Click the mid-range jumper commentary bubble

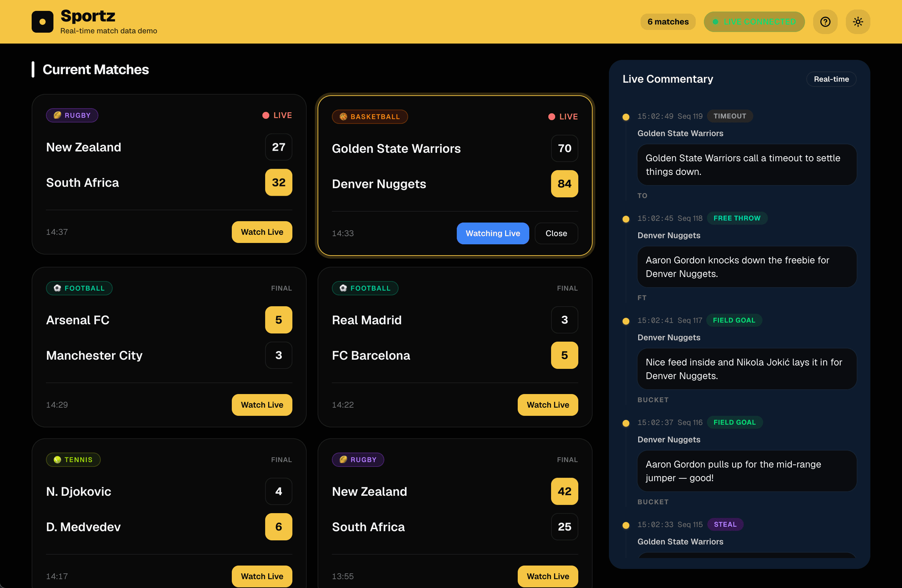pos(746,471)
